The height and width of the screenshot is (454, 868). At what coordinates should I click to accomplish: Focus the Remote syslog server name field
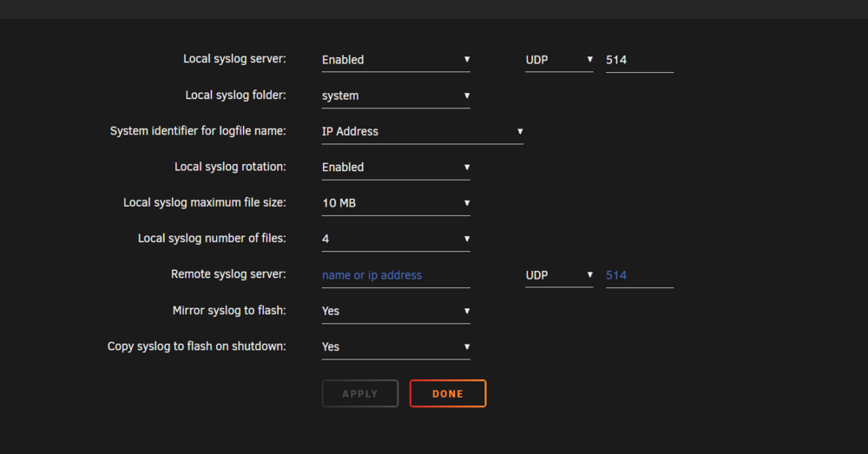[396, 275]
